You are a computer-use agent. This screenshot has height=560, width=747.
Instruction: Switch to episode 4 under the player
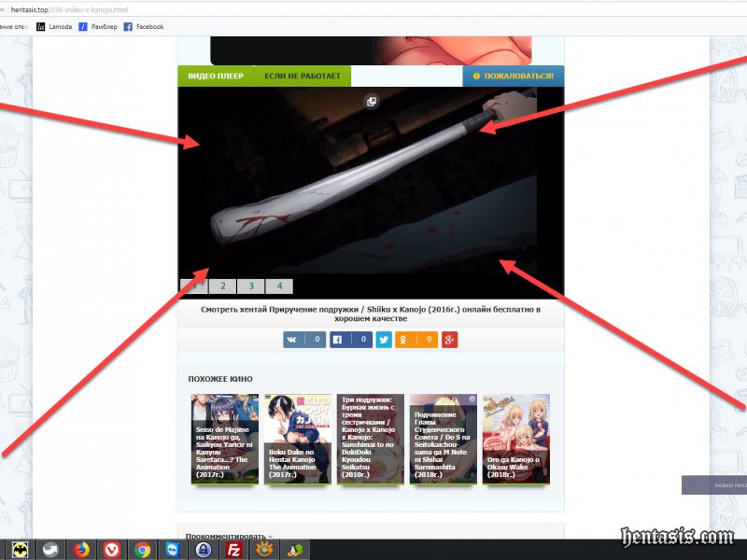278,287
